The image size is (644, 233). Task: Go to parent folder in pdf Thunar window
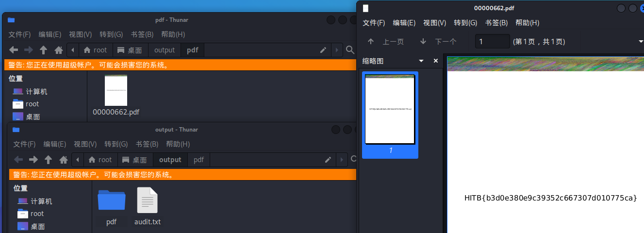pyautogui.click(x=44, y=50)
